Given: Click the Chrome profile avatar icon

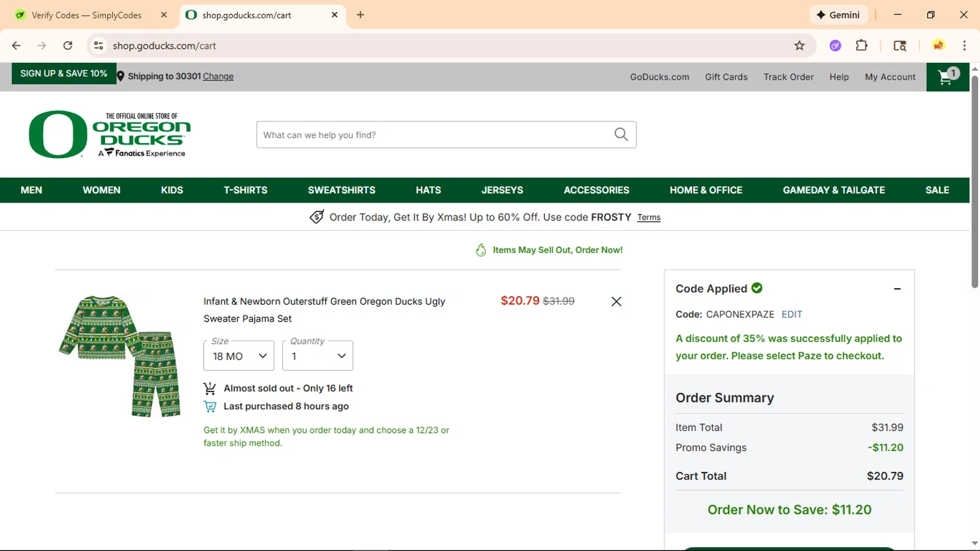Looking at the screenshot, I should click(938, 45).
